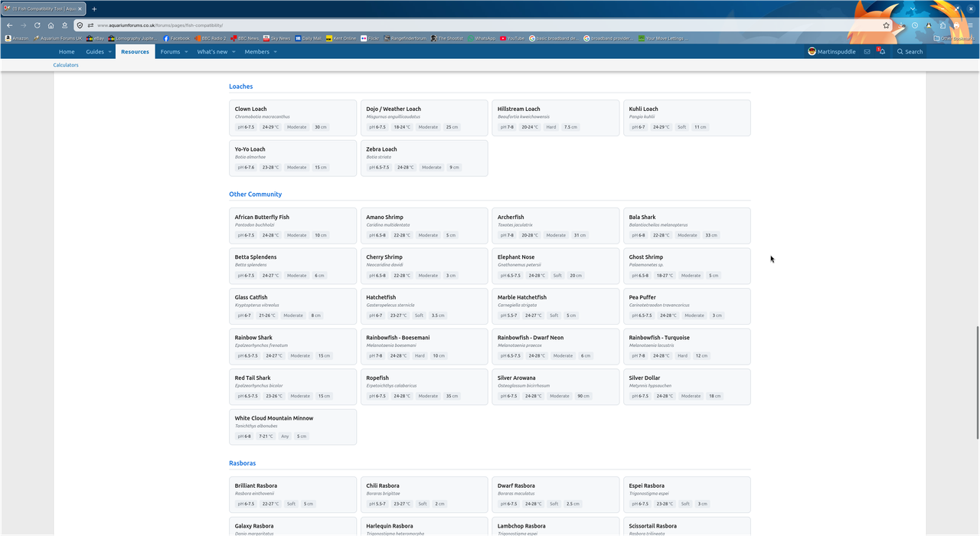Select the Forums navigation item
Screen dimensions: 980x536
170,51
